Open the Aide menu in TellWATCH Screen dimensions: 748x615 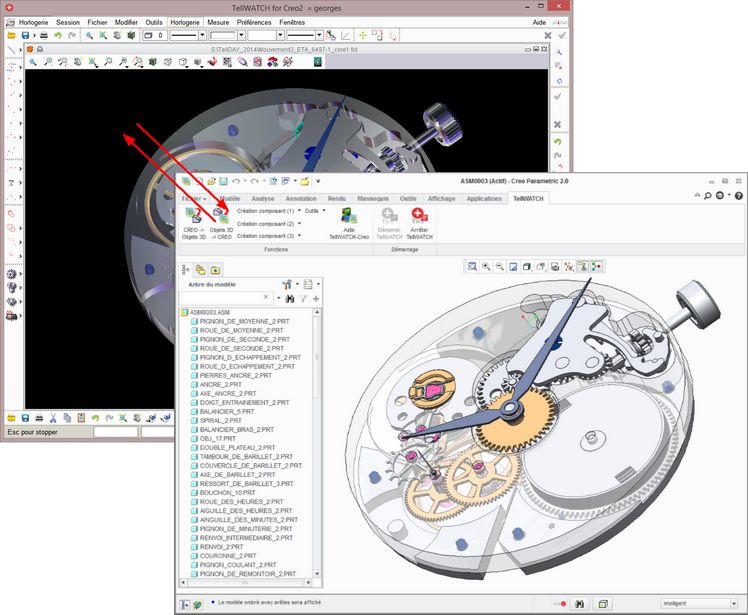pos(539,22)
